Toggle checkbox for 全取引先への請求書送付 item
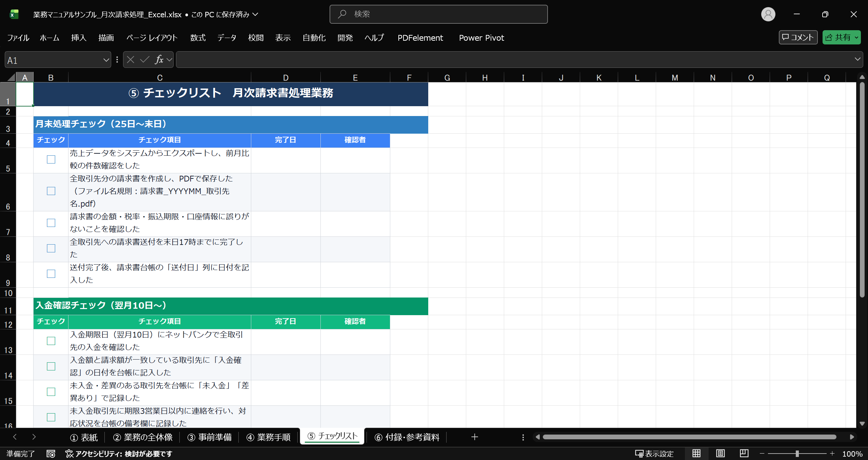The image size is (868, 460). coord(51,248)
